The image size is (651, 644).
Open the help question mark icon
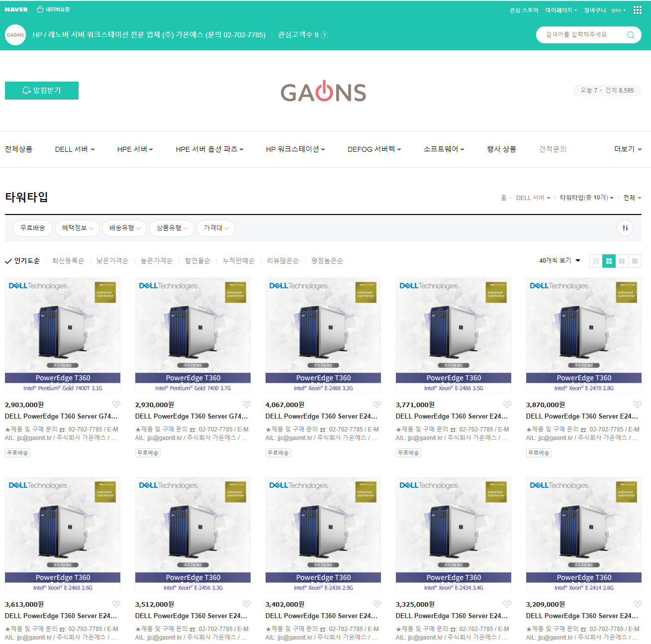coord(325,35)
